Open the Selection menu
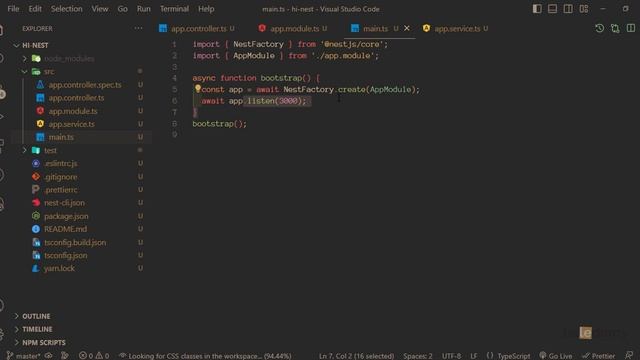 [x=67, y=9]
